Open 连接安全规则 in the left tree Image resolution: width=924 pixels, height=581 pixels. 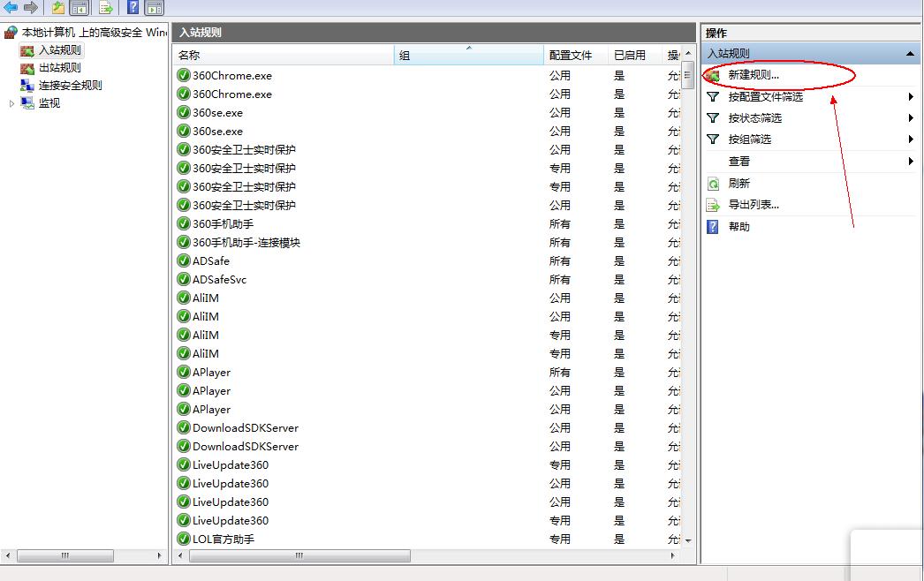tap(70, 86)
